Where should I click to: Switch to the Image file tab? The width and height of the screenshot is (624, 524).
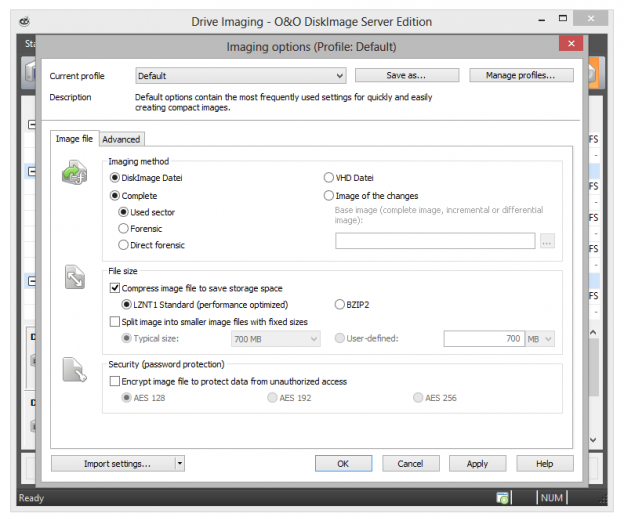74,138
